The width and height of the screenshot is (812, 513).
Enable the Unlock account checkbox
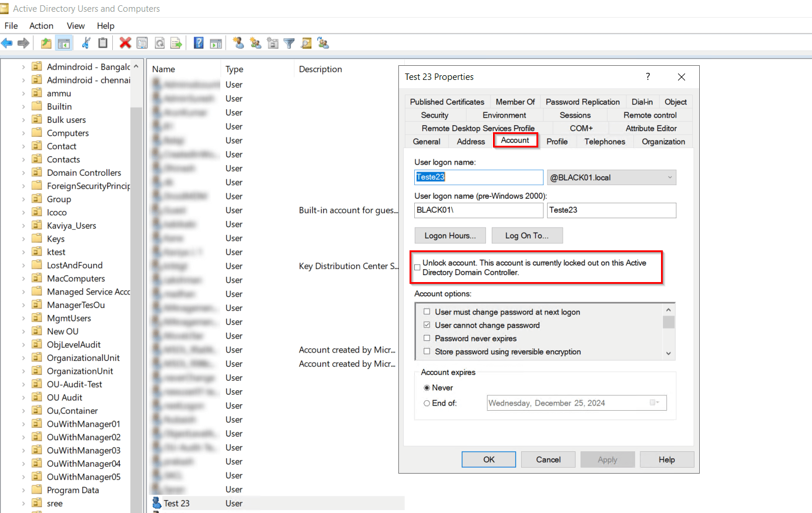pos(417,266)
